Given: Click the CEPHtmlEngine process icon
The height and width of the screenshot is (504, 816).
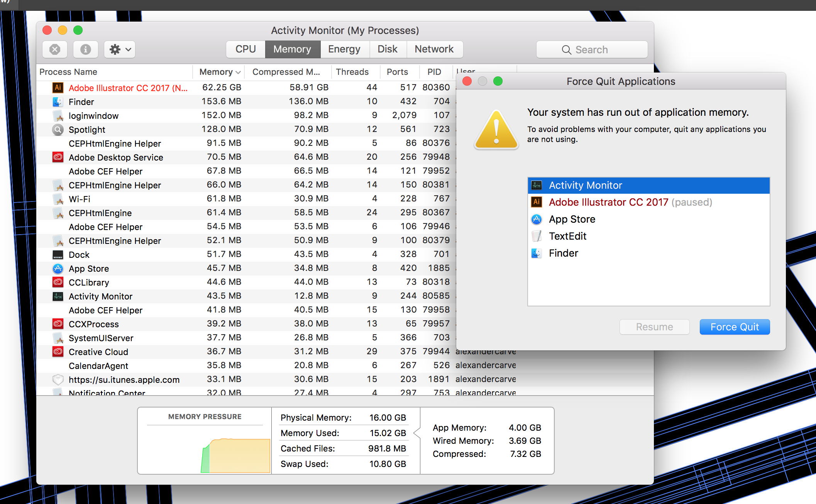Looking at the screenshot, I should point(58,213).
